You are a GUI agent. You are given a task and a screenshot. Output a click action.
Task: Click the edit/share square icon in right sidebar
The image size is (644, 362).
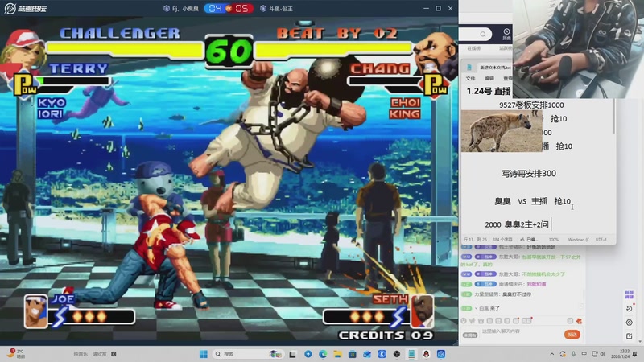click(x=629, y=335)
